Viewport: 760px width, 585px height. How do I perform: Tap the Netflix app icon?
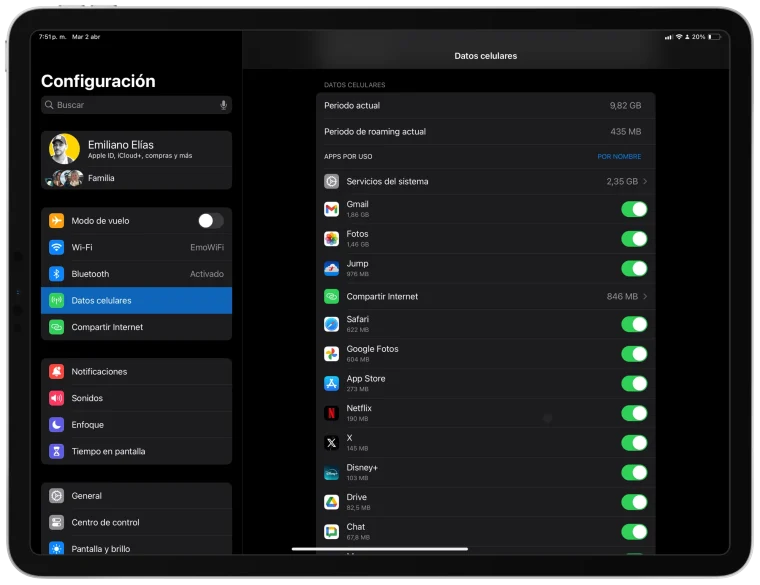pos(332,413)
